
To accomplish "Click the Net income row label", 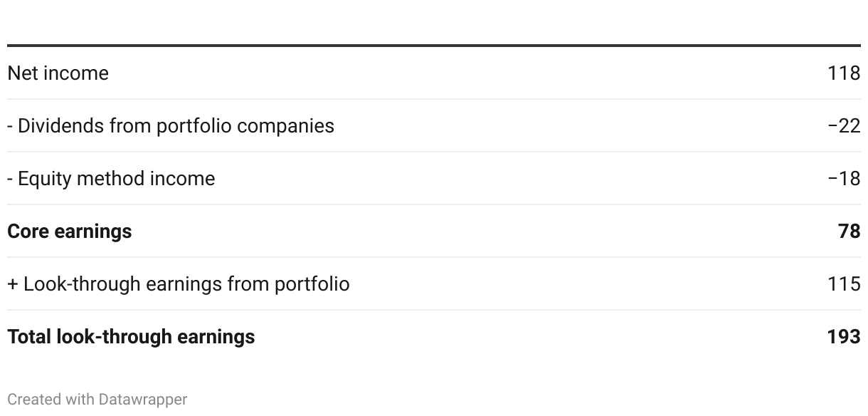I will point(58,73).
